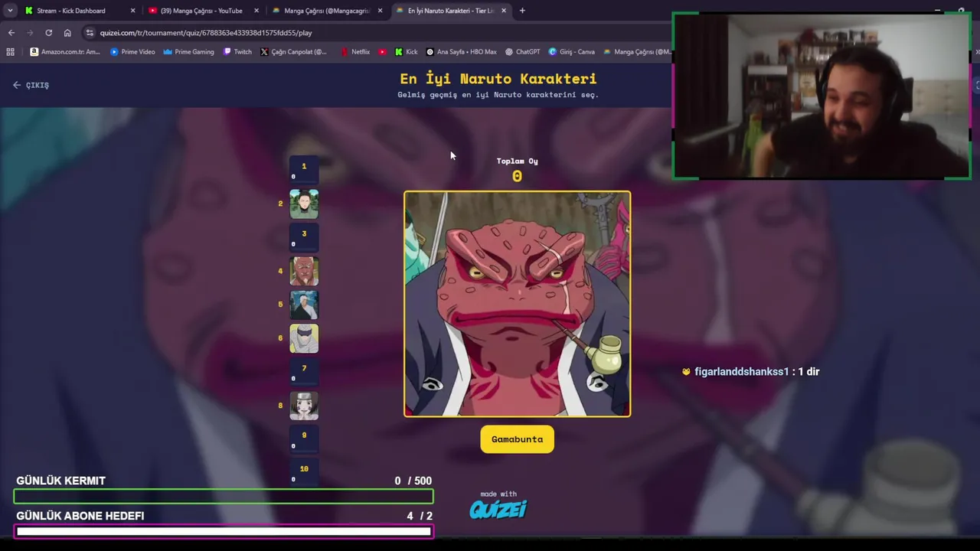The width and height of the screenshot is (980, 551).
Task: Open the Amazon.com.tr bookmark
Action: (x=65, y=52)
